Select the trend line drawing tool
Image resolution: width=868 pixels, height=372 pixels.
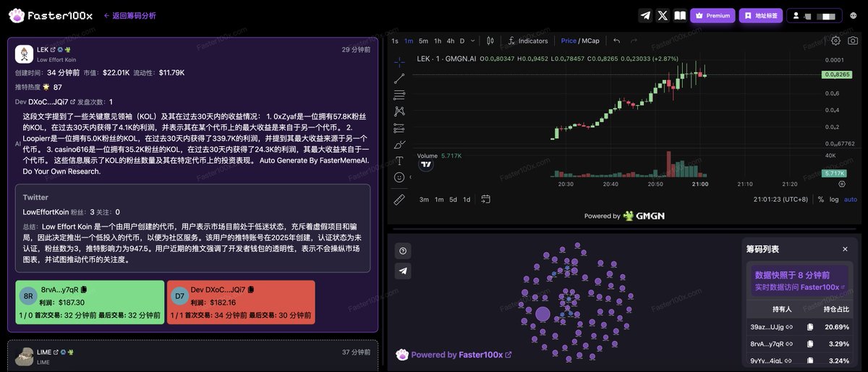(x=399, y=78)
